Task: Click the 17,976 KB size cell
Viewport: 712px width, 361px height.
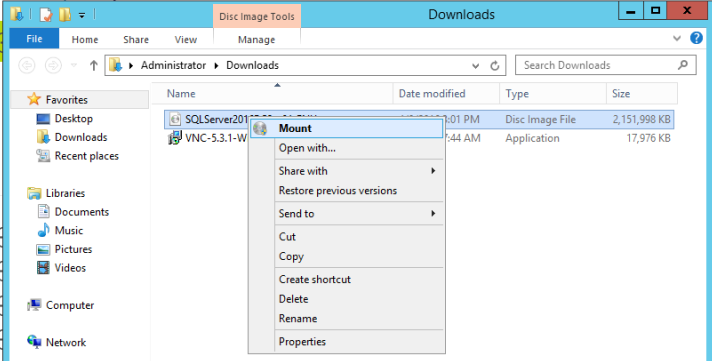Action: pyautogui.click(x=648, y=138)
